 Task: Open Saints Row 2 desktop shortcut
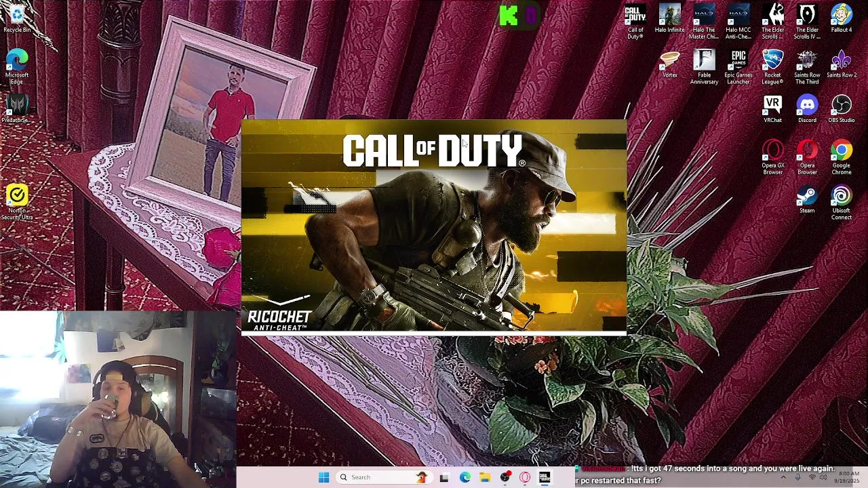click(x=842, y=64)
